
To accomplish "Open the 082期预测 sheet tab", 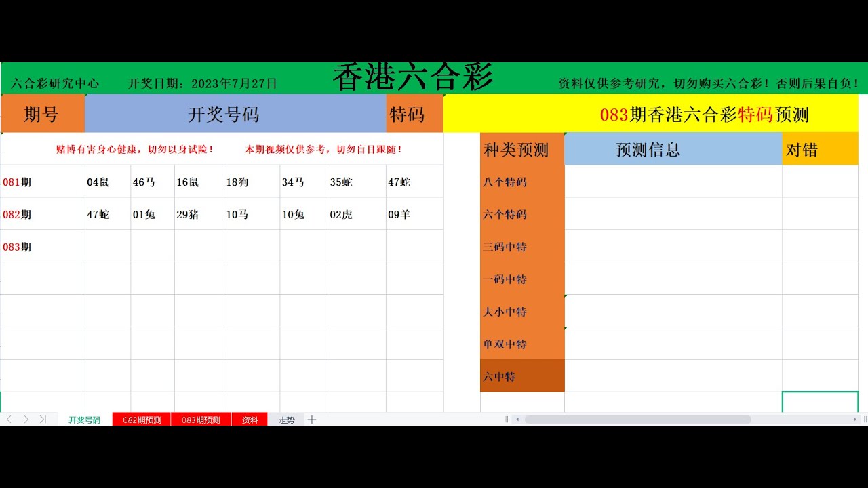I will (x=142, y=420).
